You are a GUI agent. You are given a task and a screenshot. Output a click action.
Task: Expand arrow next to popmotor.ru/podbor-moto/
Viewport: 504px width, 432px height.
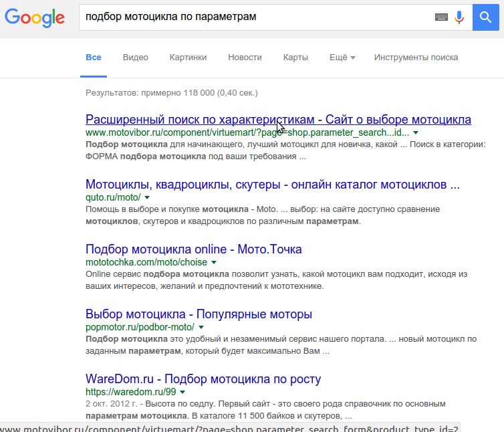click(201, 327)
